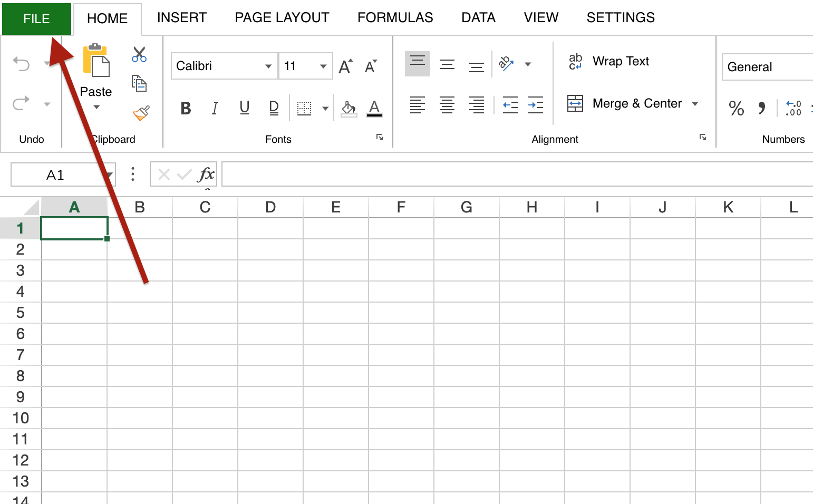Toggle Bold formatting
813x504 pixels.
click(x=186, y=108)
